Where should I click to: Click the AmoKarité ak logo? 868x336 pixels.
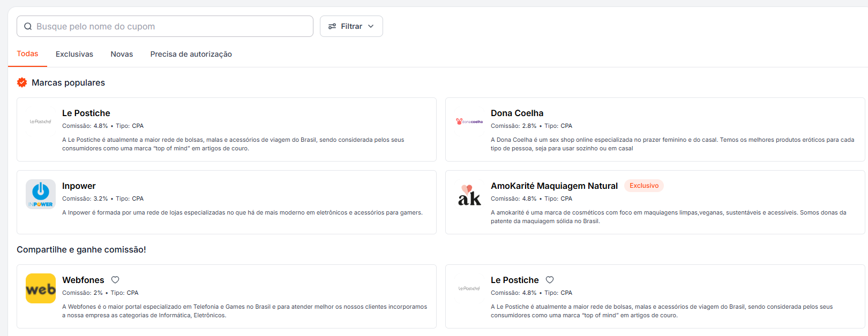pyautogui.click(x=469, y=194)
